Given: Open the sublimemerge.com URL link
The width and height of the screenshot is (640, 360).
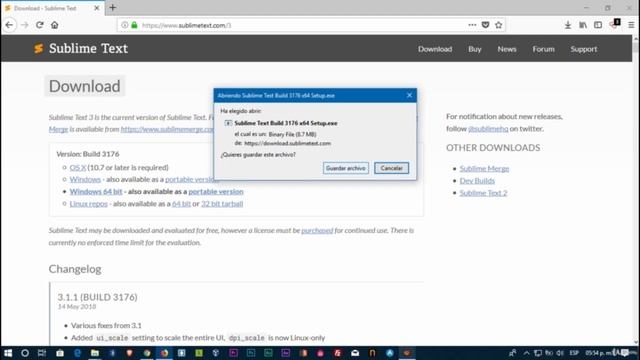Looking at the screenshot, I should point(167,129).
